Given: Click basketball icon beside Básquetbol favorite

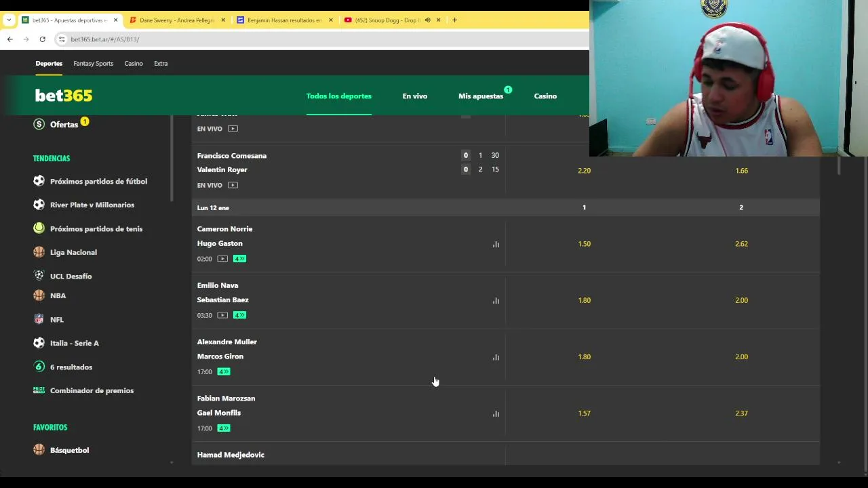Looking at the screenshot, I should (x=39, y=449).
